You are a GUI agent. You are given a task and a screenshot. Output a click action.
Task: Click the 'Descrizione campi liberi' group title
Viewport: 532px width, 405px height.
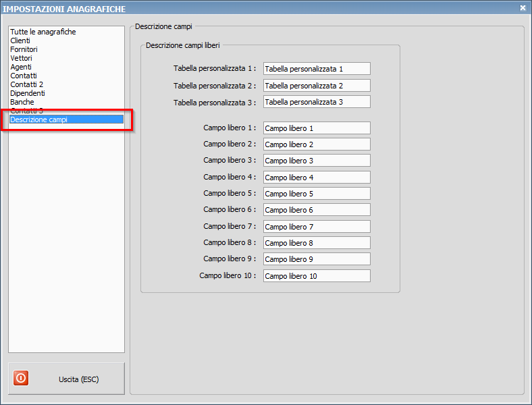pyautogui.click(x=183, y=45)
